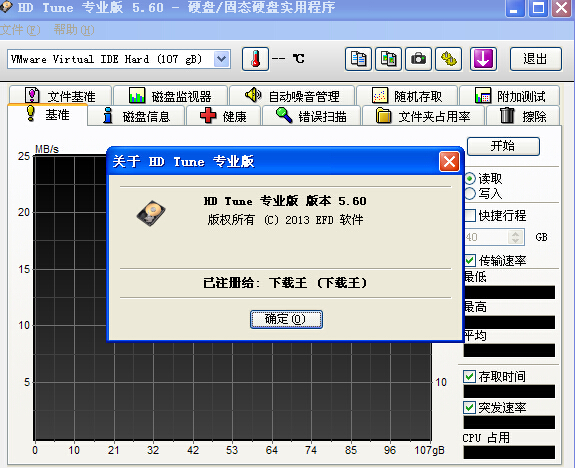575x468 pixels.
Task: Open the 磁盘监视器 tab
Action: click(171, 96)
